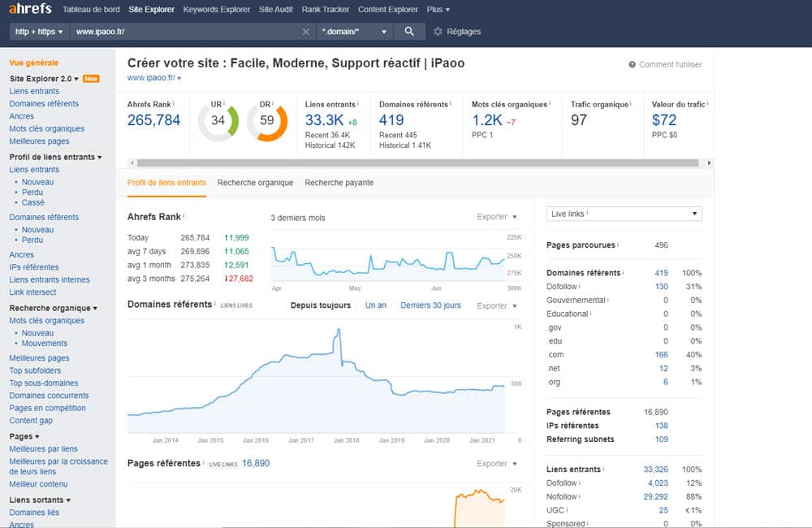Click the LIVE LINKS badge beside Pages référentes
The height and width of the screenshot is (528, 812).
click(223, 463)
